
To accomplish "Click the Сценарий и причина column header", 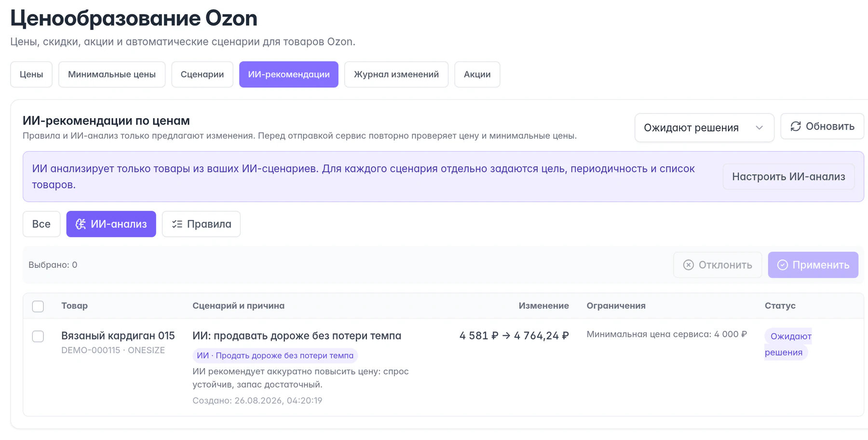I will point(239,306).
